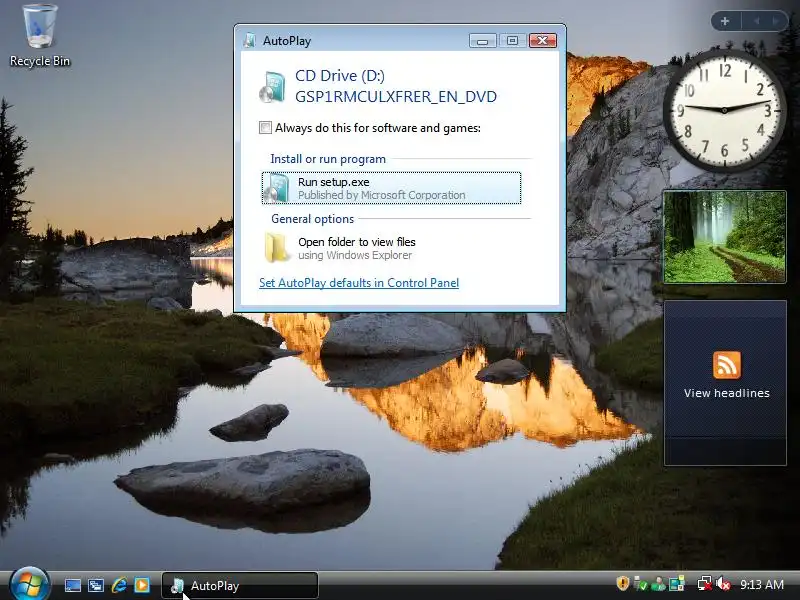The width and height of the screenshot is (800, 600).
Task: Click the muted volume tray icon
Action: pyautogui.click(x=722, y=584)
